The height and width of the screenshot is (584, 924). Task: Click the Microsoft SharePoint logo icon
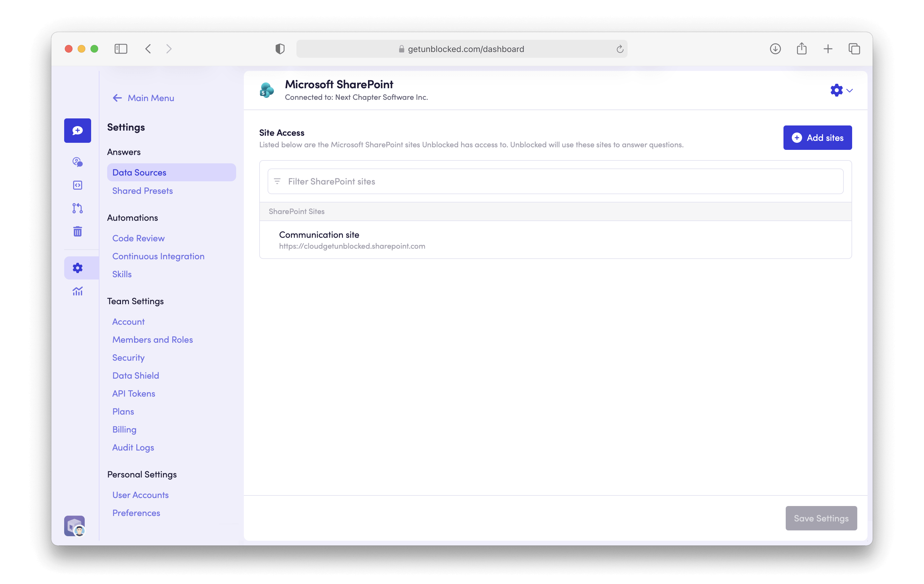[267, 90]
